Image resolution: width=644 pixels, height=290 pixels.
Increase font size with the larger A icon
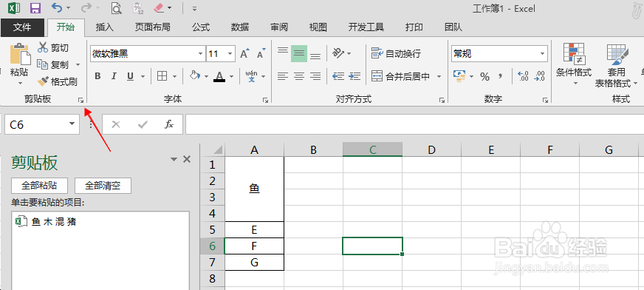[244, 54]
